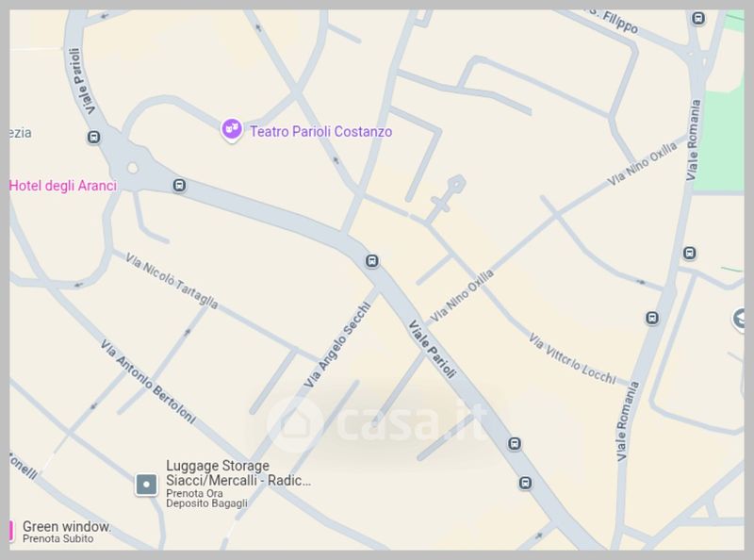Click upper of two adjacent stops on lower Viale Parioli
This screenshot has width=754, height=560.
[514, 444]
